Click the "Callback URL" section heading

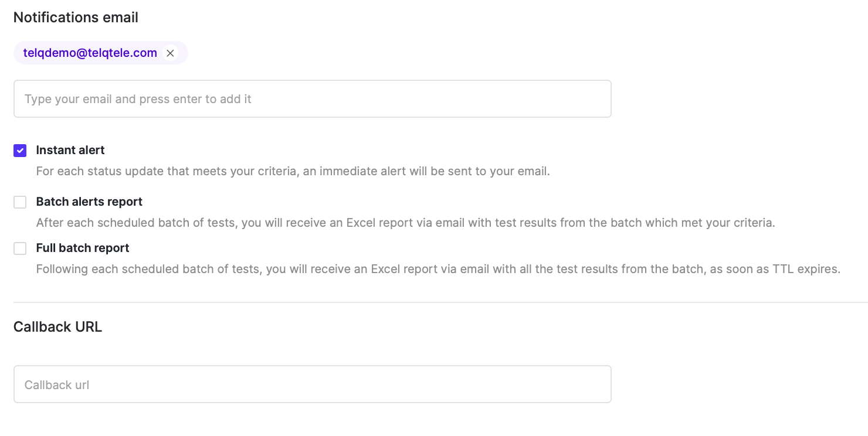57,327
